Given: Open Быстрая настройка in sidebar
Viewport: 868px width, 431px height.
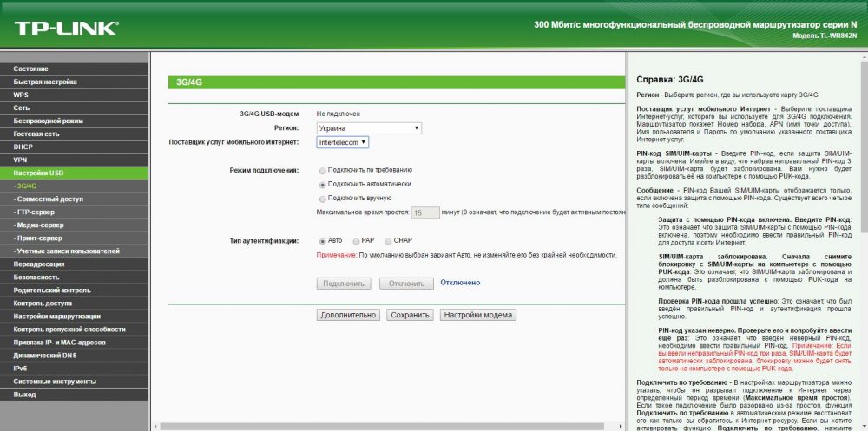Looking at the screenshot, I should (x=74, y=82).
